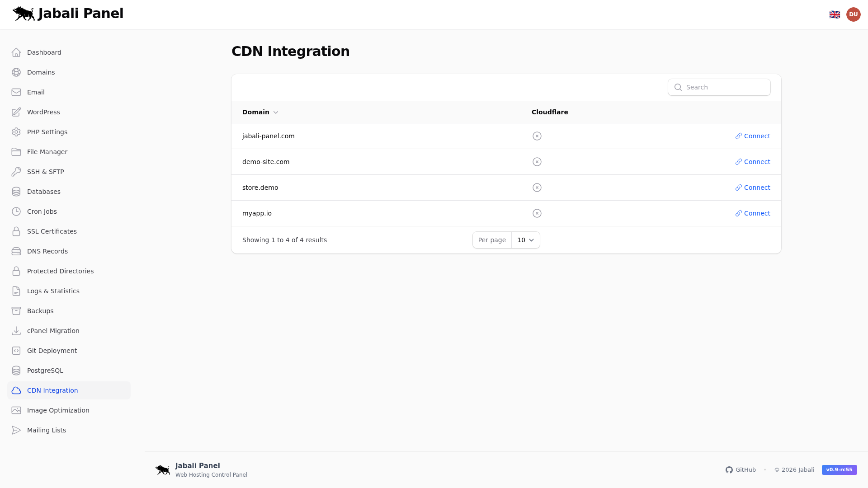Viewport: 868px width, 488px height.
Task: Click the GitHub icon in the footer
Action: (x=729, y=470)
